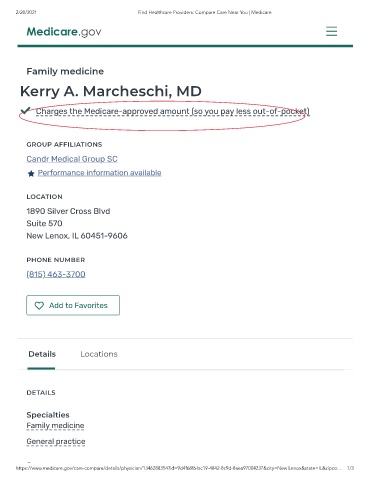This screenshot has width=370, height=480.
Task: Click the Medicare.gov logo
Action: 64,32
